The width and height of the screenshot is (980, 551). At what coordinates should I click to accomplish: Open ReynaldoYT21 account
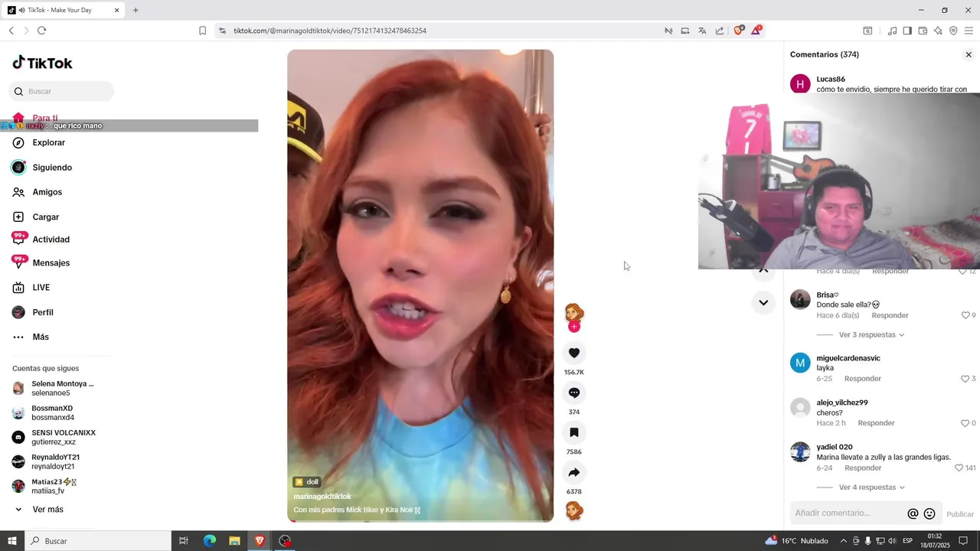55,461
